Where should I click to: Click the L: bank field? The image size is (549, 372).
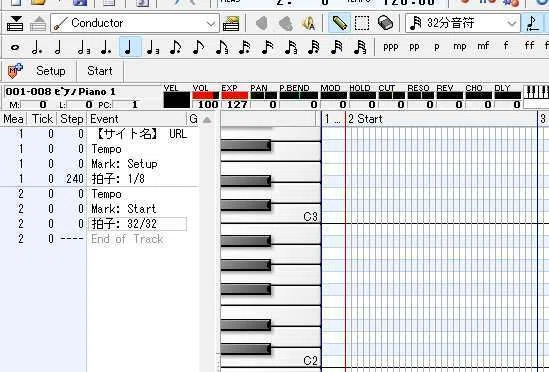click(80, 105)
